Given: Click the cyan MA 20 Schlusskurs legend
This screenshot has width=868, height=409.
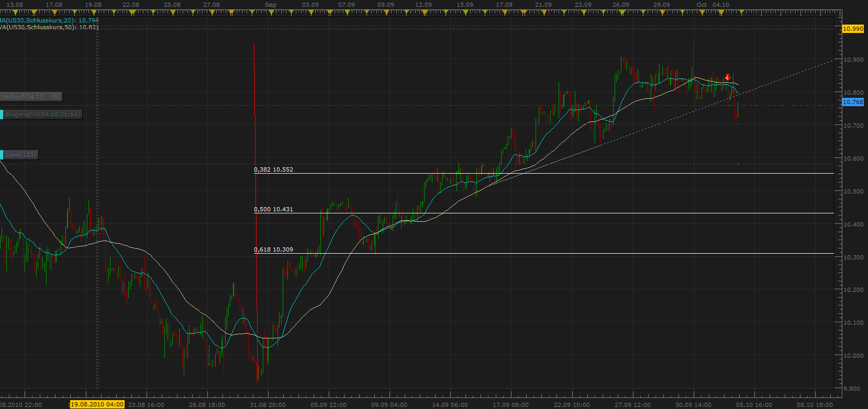Looking at the screenshot, I should click(x=49, y=20).
